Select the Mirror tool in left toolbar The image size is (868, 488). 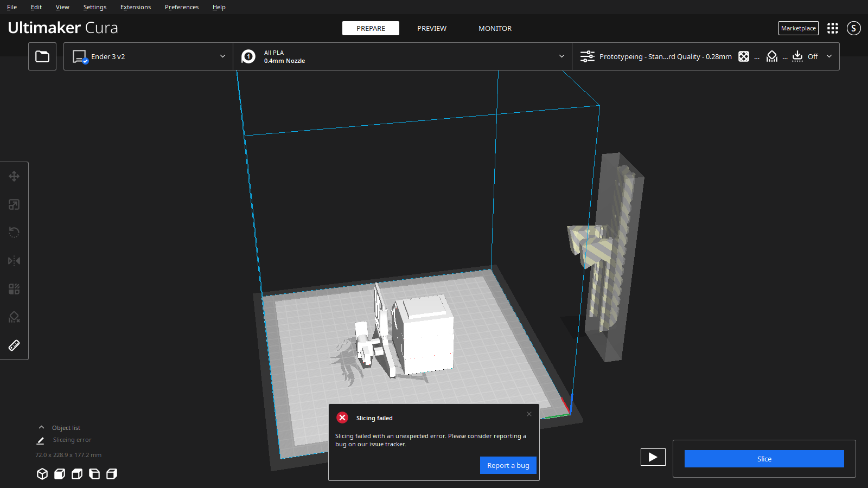click(14, 261)
